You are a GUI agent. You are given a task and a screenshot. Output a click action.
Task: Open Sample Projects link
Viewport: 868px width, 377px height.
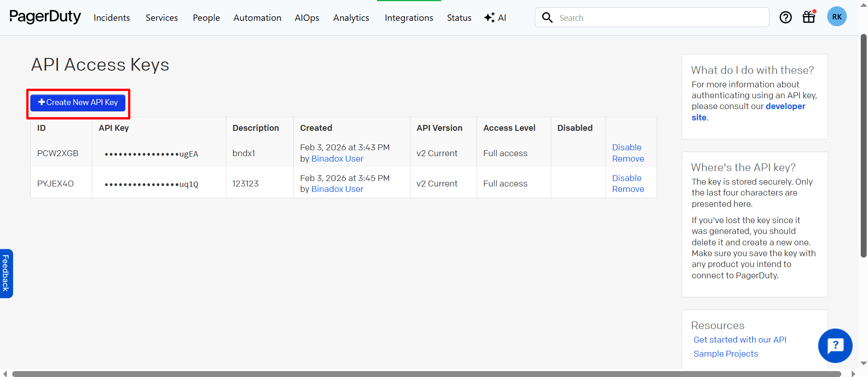coord(725,354)
